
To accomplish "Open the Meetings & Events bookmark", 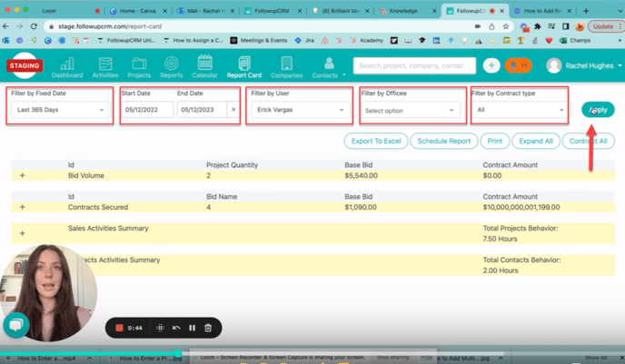I will 259,40.
